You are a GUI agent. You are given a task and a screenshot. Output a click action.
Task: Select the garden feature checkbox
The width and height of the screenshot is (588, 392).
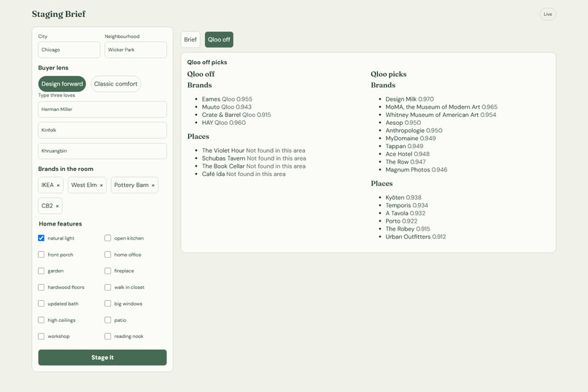click(42, 271)
